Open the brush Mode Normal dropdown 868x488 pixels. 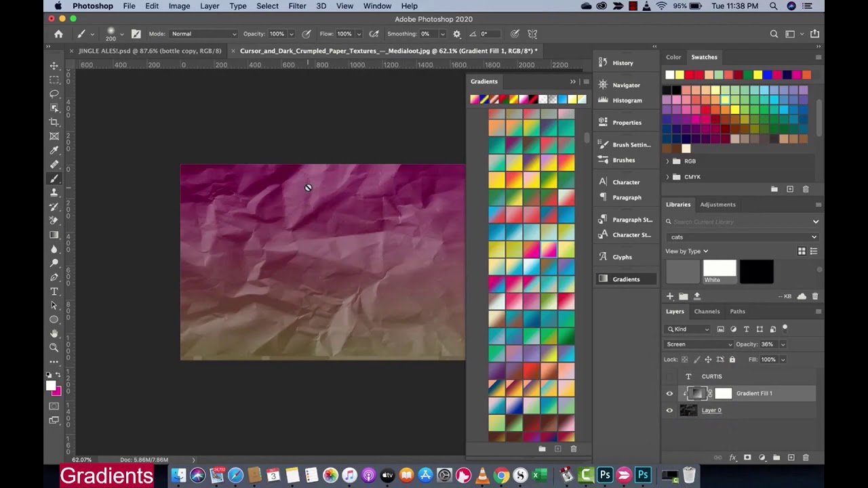(x=203, y=34)
